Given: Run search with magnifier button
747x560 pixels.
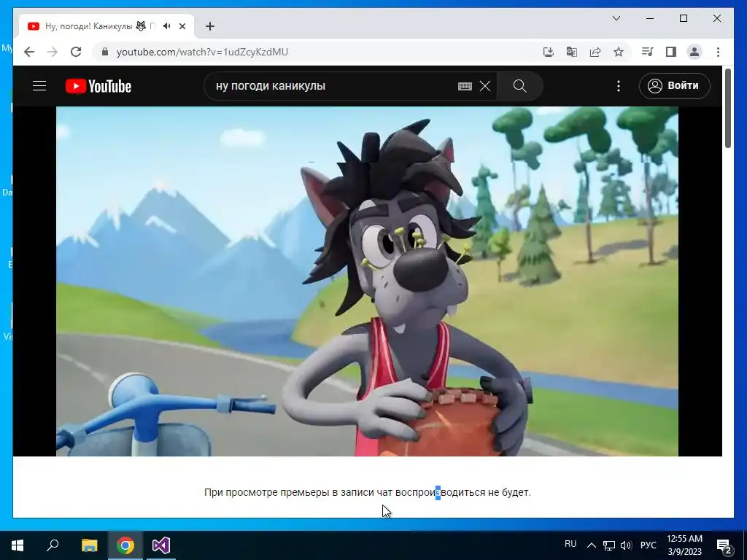Looking at the screenshot, I should coord(519,86).
